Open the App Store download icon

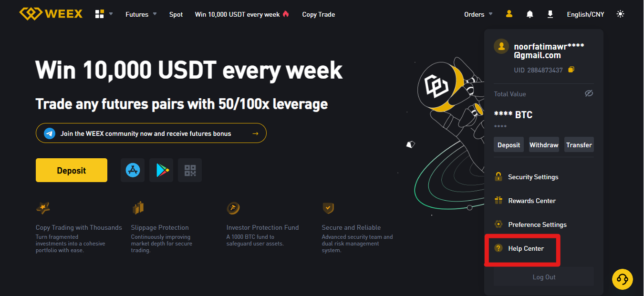pyautogui.click(x=133, y=170)
